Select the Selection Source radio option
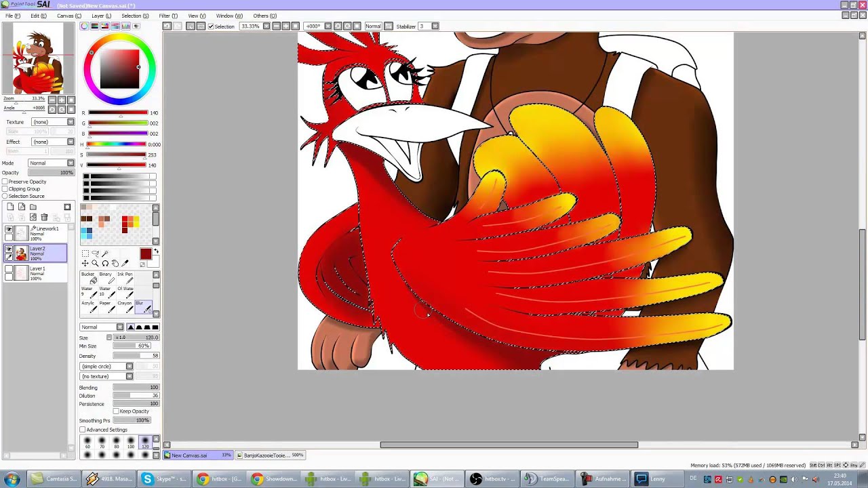 [5, 196]
